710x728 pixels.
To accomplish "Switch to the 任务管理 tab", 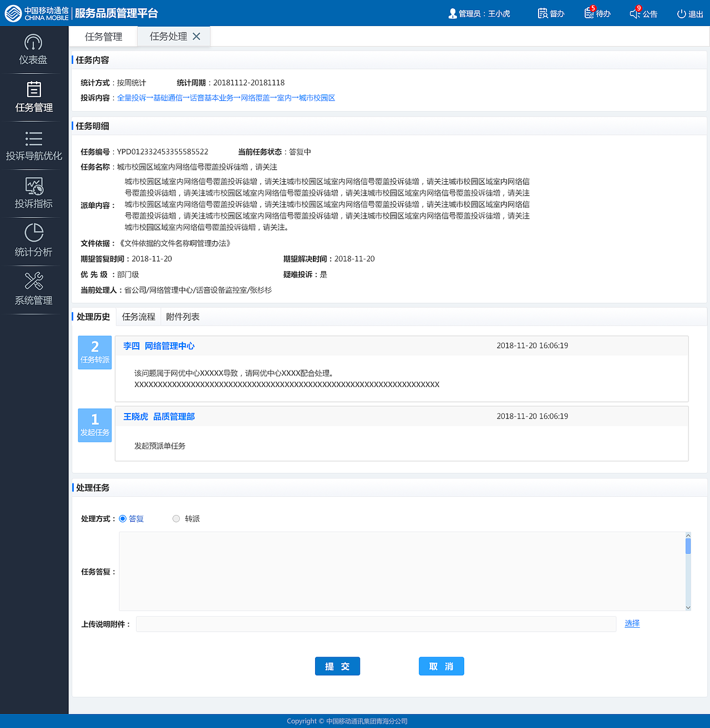I will click(x=103, y=37).
